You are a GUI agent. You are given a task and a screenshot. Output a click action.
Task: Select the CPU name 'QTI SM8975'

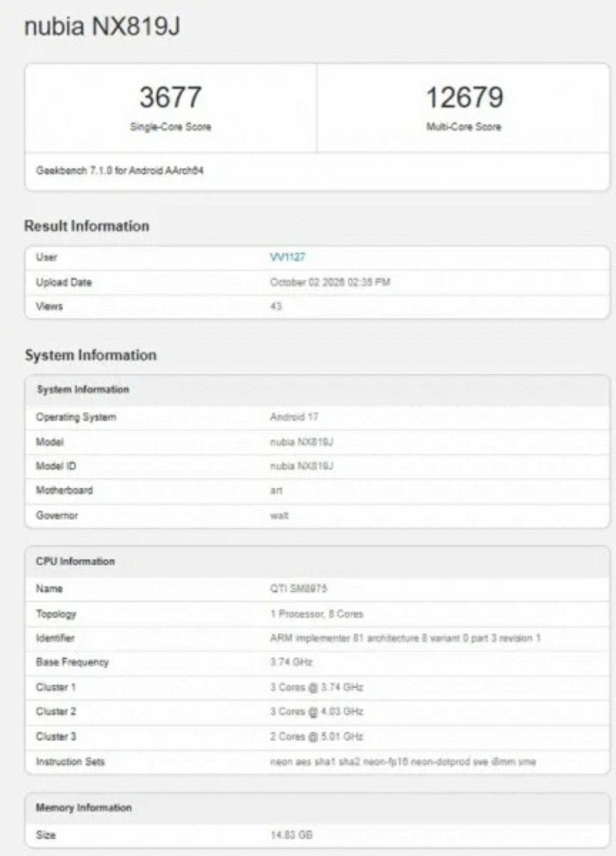298,588
